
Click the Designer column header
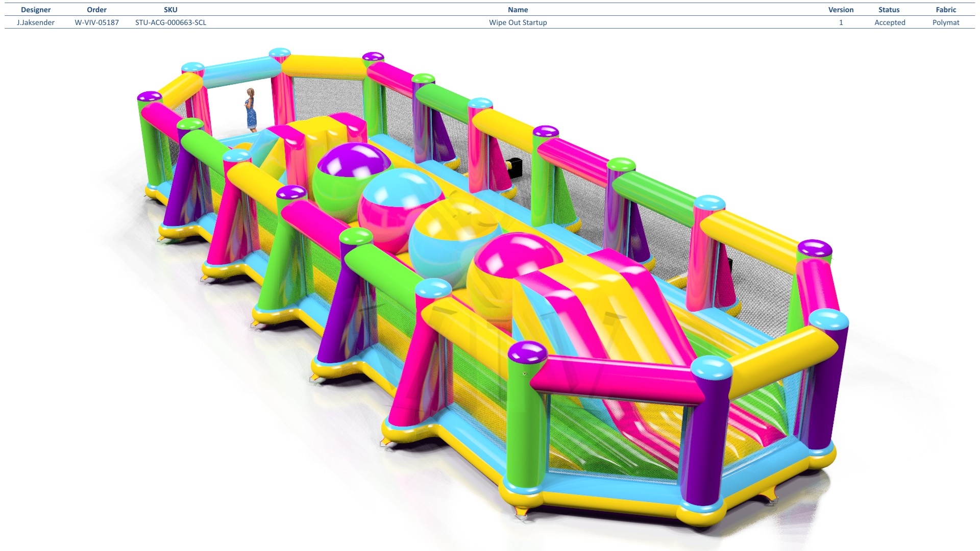36,10
